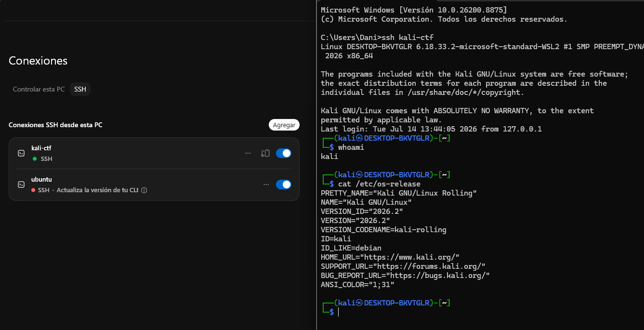This screenshot has width=644, height=330.
Task: Click the VERSION_CODENAME=kali-rolling line
Action: pyautogui.click(x=383, y=230)
